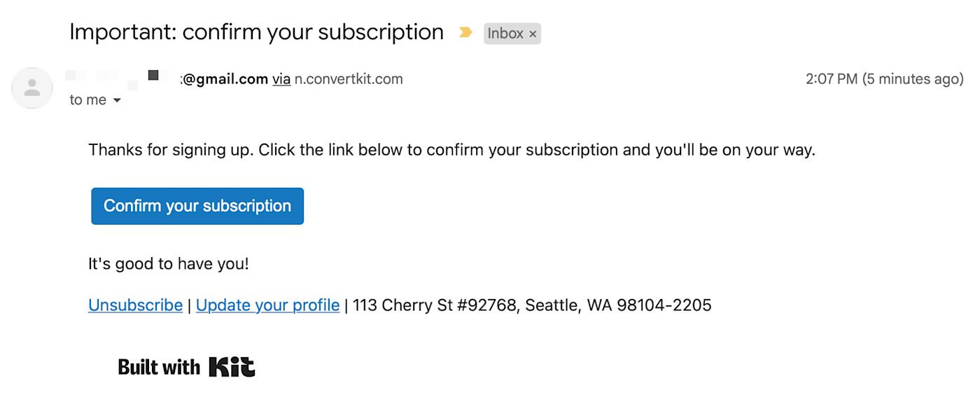Open the Unsubscribe link
This screenshot has height=402, width=980.
[x=135, y=305]
